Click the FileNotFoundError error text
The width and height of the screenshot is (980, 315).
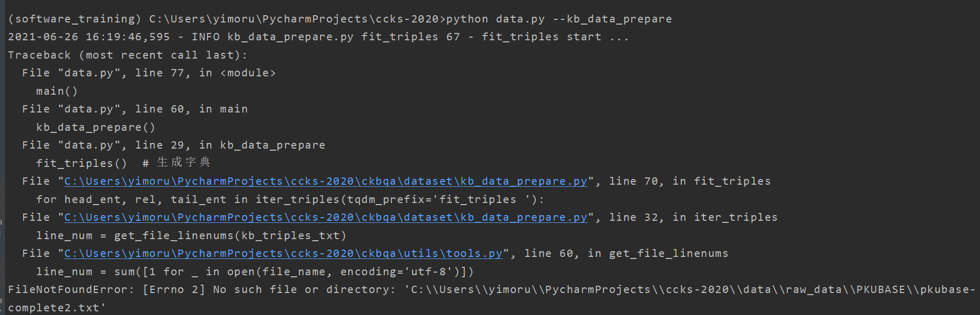point(68,289)
